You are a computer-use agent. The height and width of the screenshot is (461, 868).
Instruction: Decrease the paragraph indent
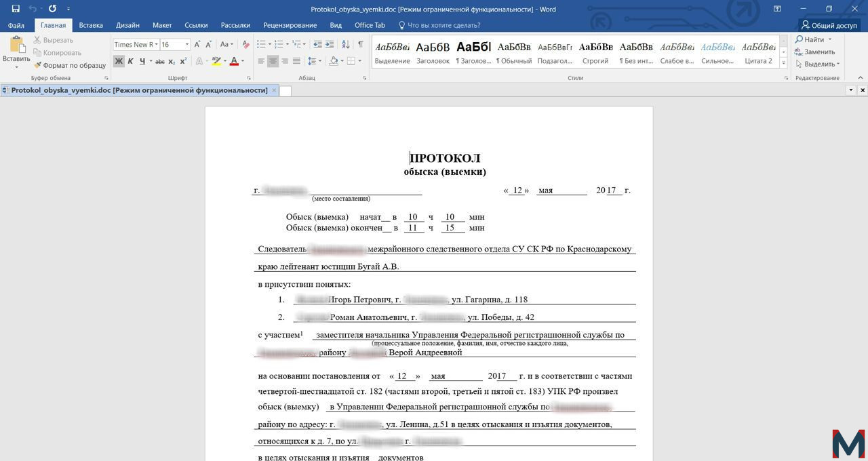317,45
